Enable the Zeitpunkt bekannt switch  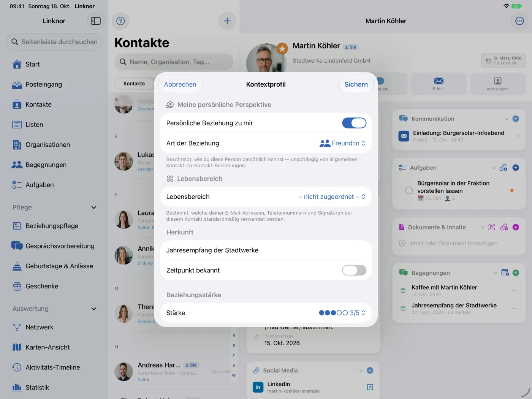point(354,270)
